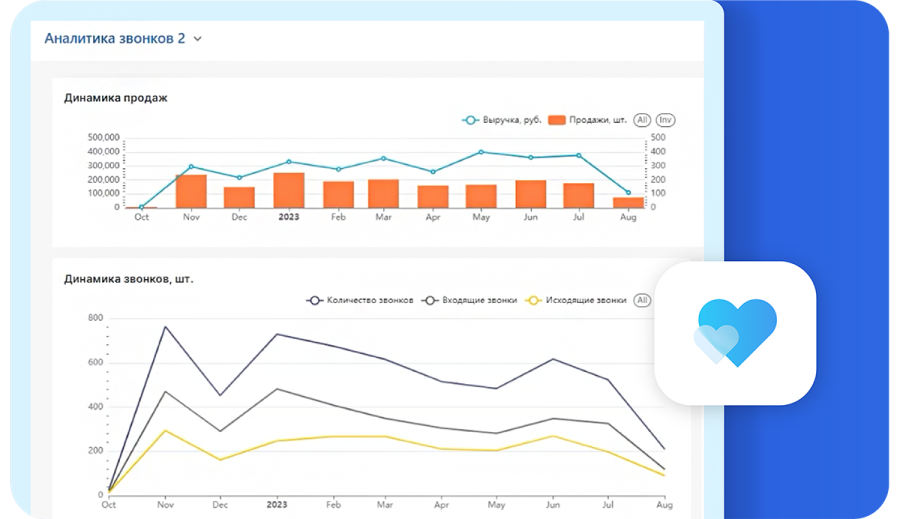Click the blue double-heart app icon
Screen dimensions: 900x519
735,332
